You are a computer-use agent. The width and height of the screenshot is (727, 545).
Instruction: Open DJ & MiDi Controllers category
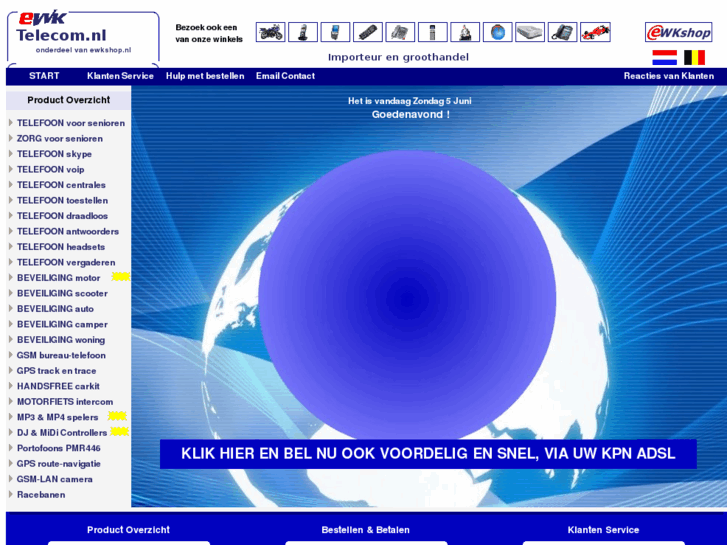[x=62, y=433]
